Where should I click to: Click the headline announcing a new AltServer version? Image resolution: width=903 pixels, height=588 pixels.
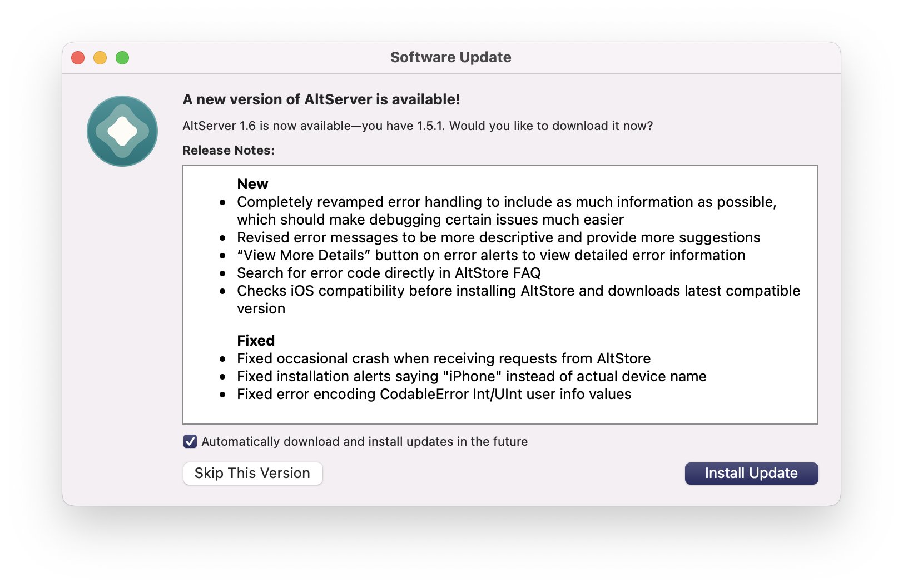(321, 99)
